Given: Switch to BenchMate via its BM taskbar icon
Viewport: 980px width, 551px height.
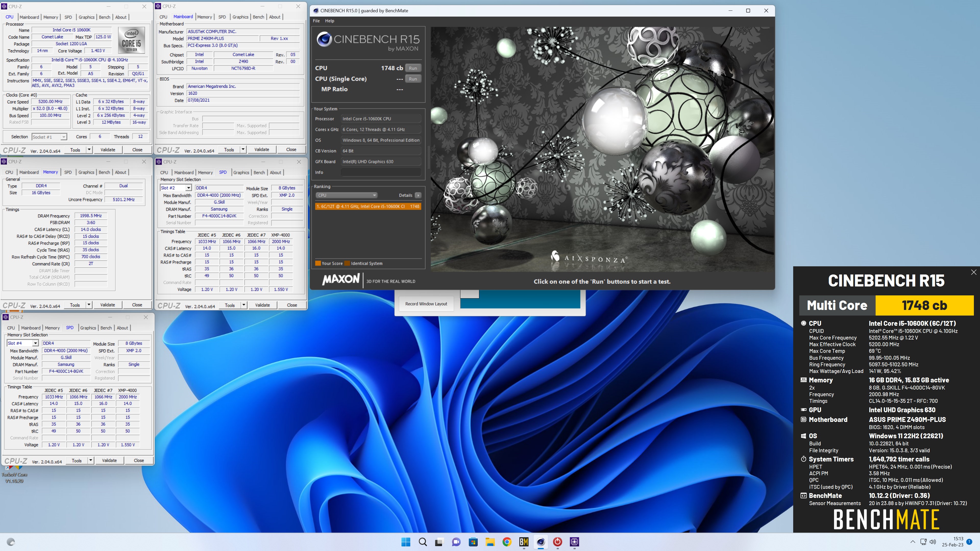Looking at the screenshot, I should [x=524, y=542].
